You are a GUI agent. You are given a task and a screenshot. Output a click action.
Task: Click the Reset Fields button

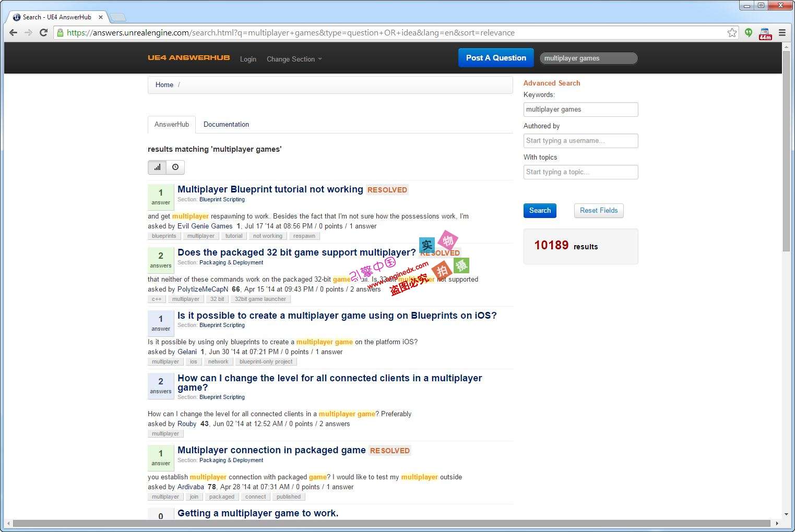coord(599,210)
